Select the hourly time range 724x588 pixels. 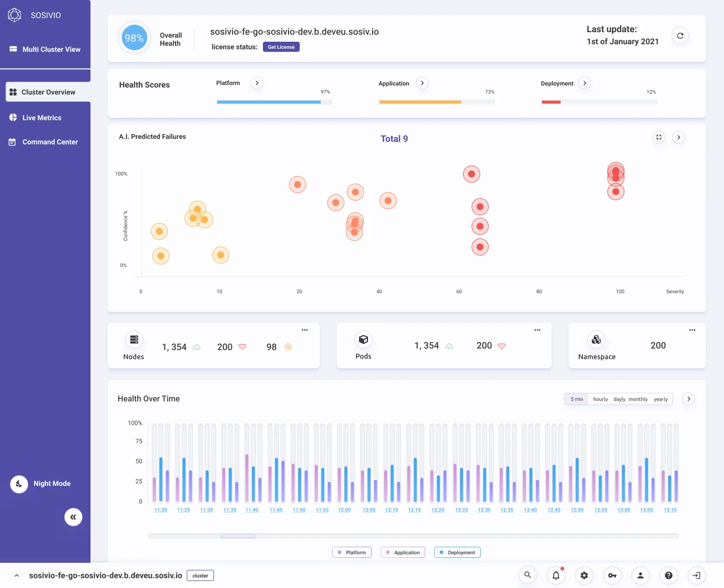pos(600,399)
